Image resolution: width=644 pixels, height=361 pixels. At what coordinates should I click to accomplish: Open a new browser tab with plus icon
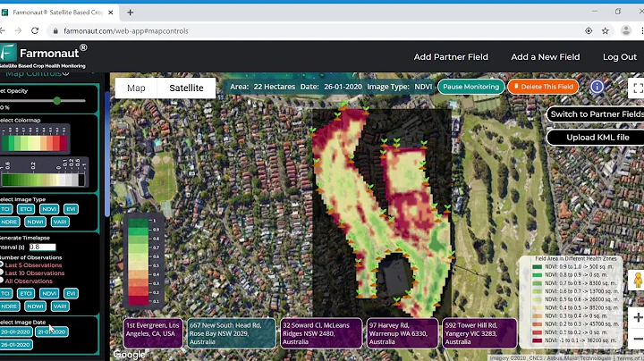[x=131, y=13]
